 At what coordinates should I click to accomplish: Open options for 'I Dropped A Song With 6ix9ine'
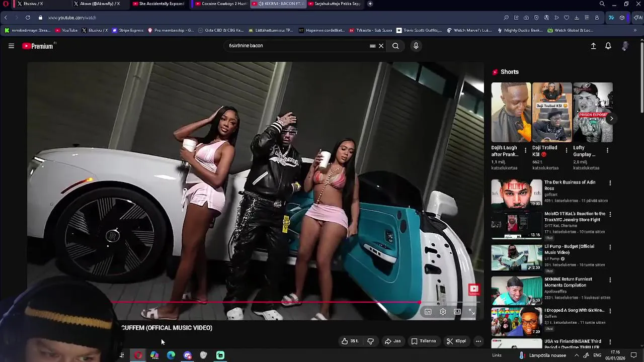610,311
